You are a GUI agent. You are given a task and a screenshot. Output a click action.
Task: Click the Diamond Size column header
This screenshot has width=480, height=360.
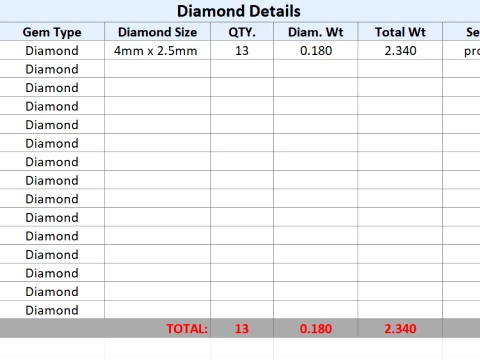158,32
